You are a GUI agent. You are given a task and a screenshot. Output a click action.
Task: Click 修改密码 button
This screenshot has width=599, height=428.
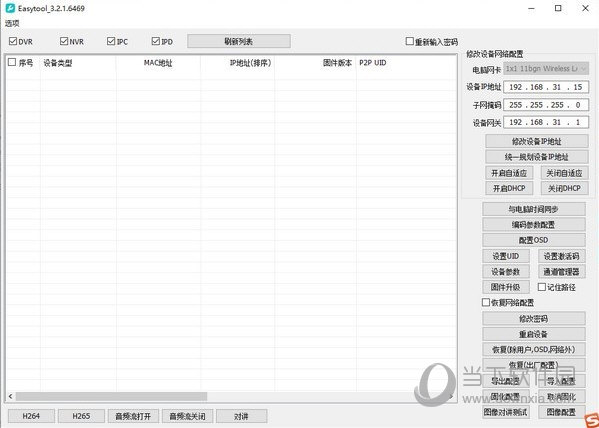coord(534,319)
